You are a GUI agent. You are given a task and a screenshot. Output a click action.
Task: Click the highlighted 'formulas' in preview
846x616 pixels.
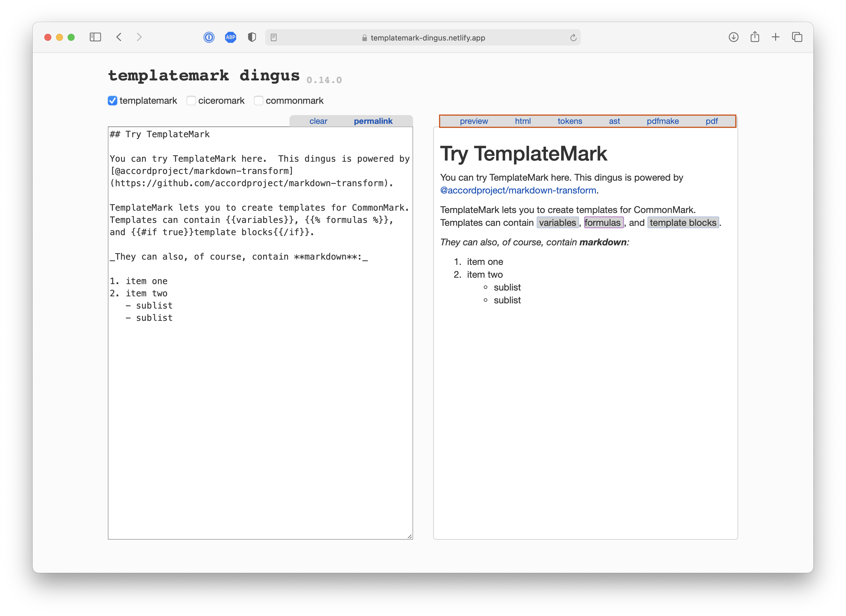coord(603,223)
